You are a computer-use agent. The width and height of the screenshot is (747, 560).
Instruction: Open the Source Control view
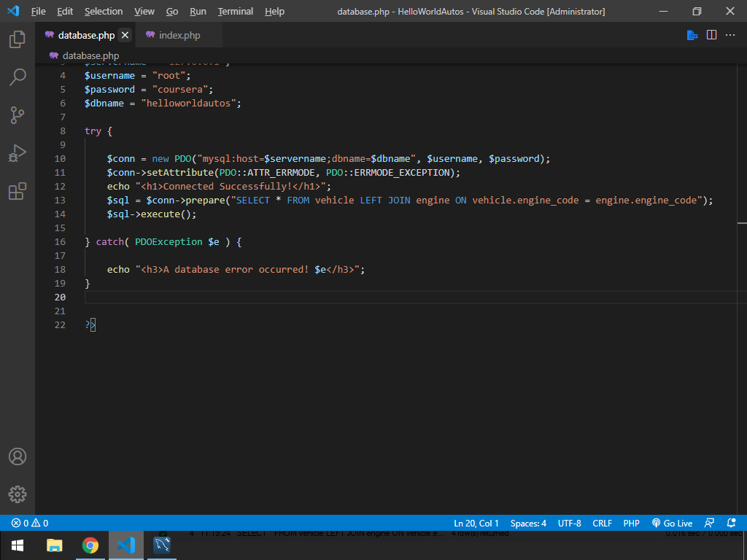point(18,114)
